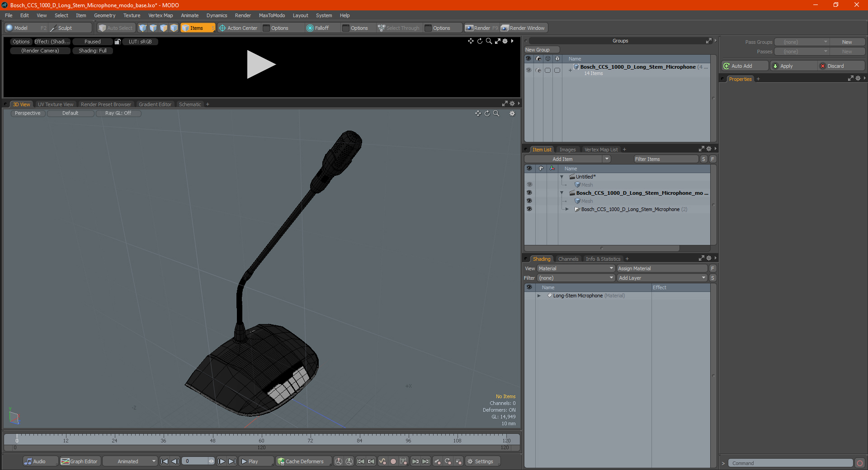Open the Animated dropdown
868x470 pixels.
tap(130, 461)
